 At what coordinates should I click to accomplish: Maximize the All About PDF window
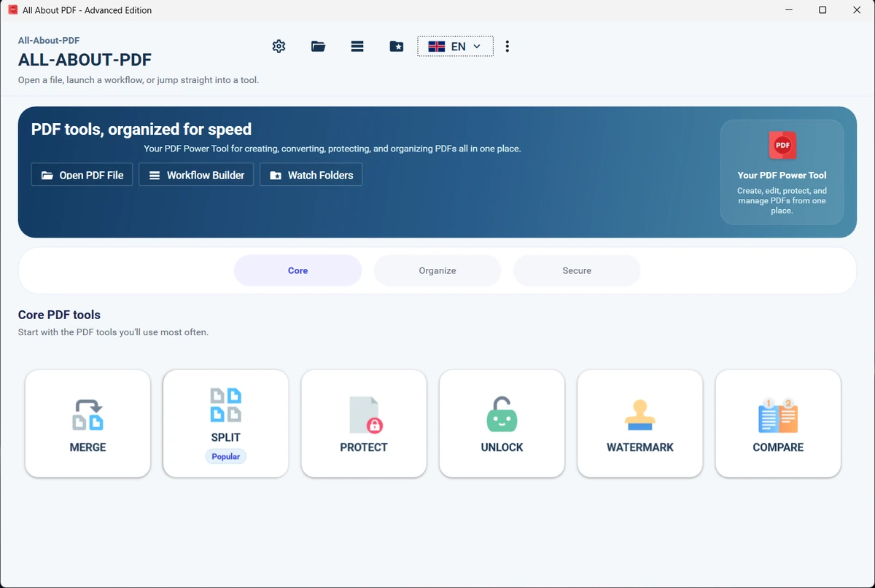822,10
